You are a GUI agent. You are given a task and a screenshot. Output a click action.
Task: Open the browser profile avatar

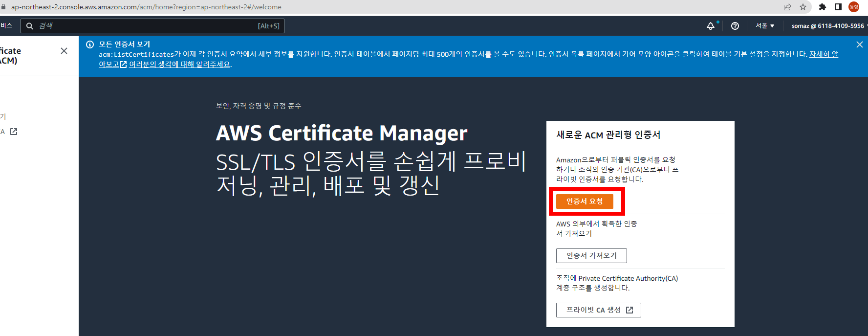[854, 7]
